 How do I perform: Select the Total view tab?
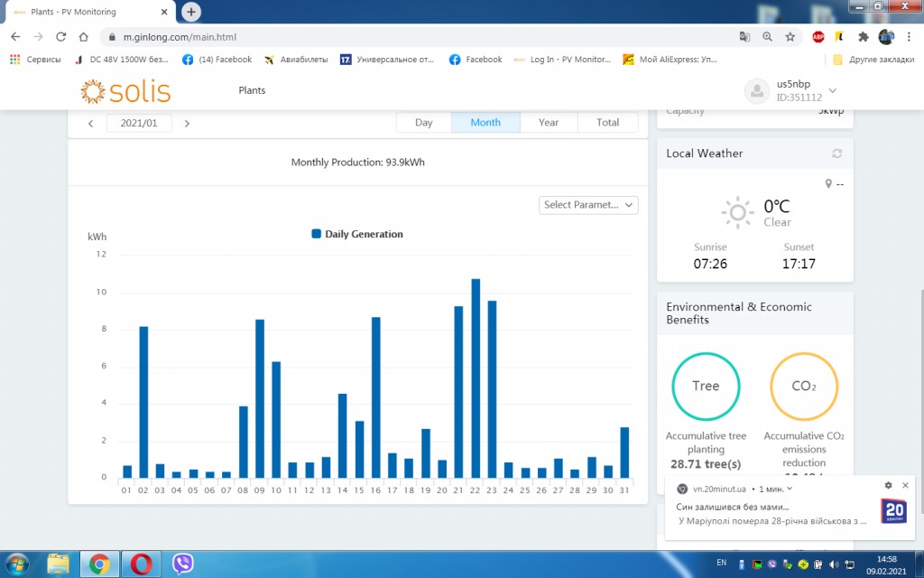[x=607, y=123]
